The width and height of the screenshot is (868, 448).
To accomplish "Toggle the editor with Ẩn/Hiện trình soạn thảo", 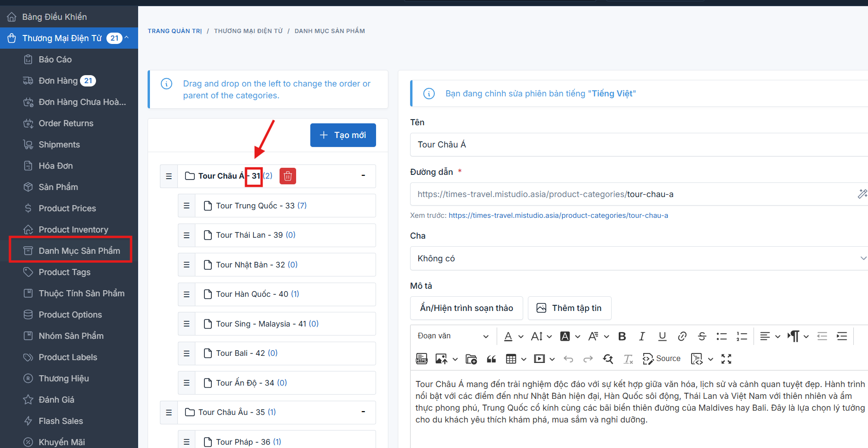I will pyautogui.click(x=466, y=308).
